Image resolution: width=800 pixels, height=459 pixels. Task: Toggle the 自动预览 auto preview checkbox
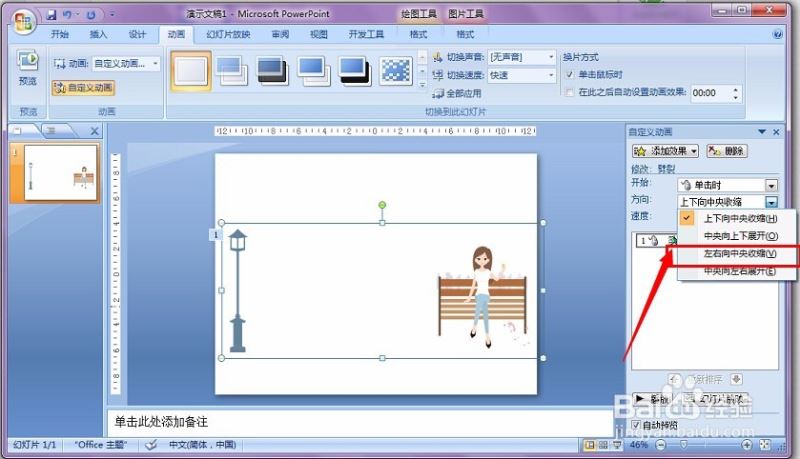pos(636,424)
